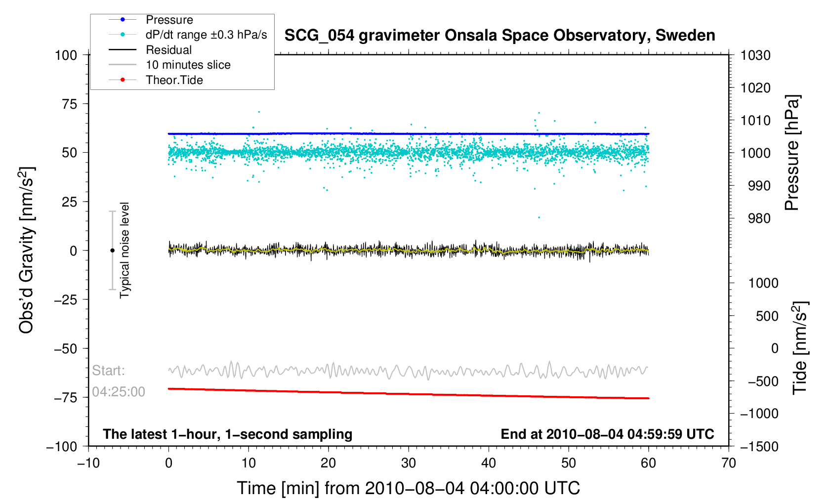Click the 'Obs'd Gravity [nm/s²]' axis label
This screenshot has height=504, width=828.
click(26, 251)
